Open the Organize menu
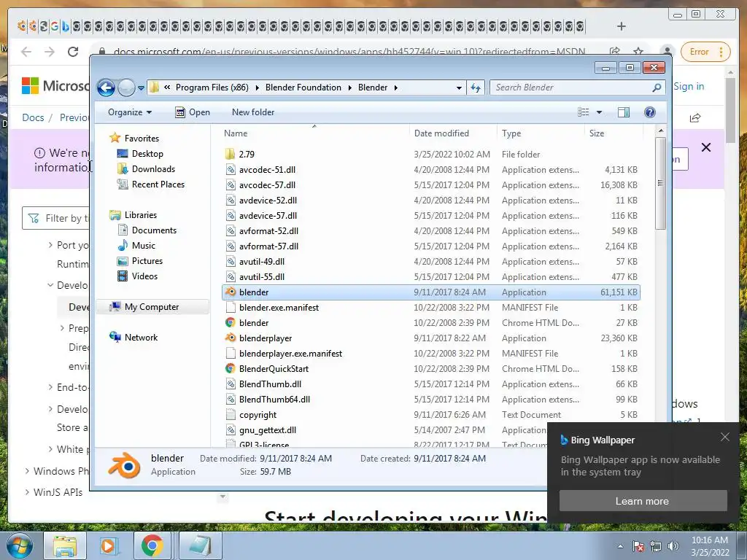747x560 pixels. 130,112
